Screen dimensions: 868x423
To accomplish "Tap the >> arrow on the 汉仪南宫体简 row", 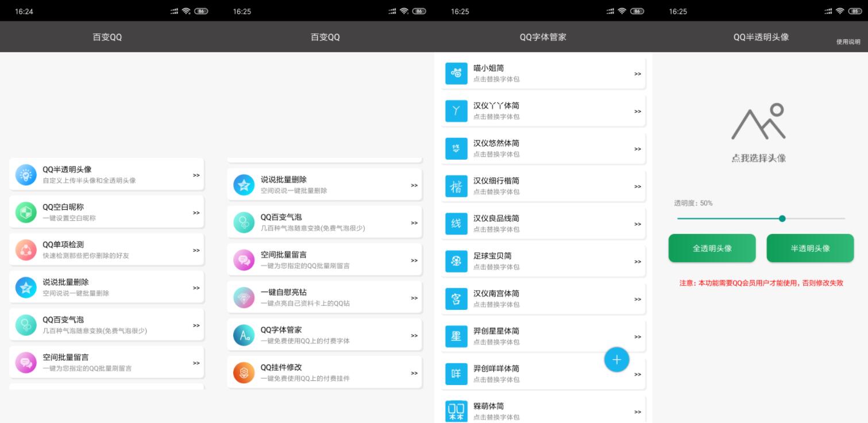I will click(x=638, y=299).
